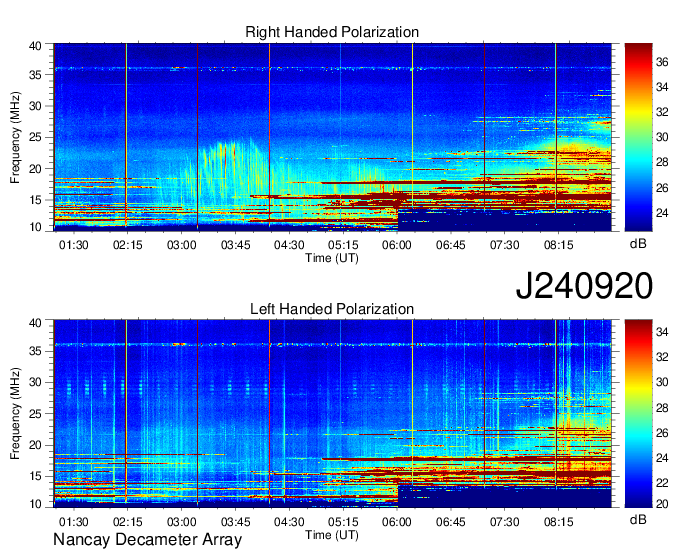Click the 15 MHz tick of Left Handed plot
680x552 pixels.
pos(35,477)
